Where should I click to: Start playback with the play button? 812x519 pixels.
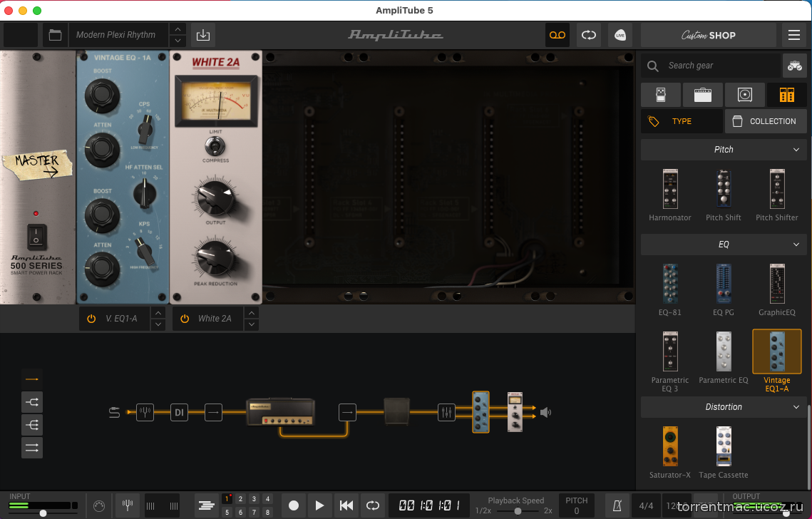pyautogui.click(x=319, y=505)
